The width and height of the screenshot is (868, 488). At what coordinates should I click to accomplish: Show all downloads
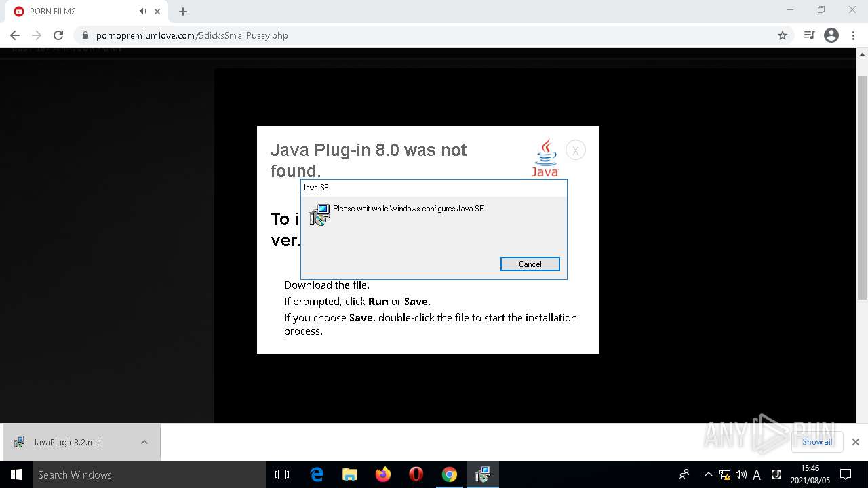pos(817,442)
